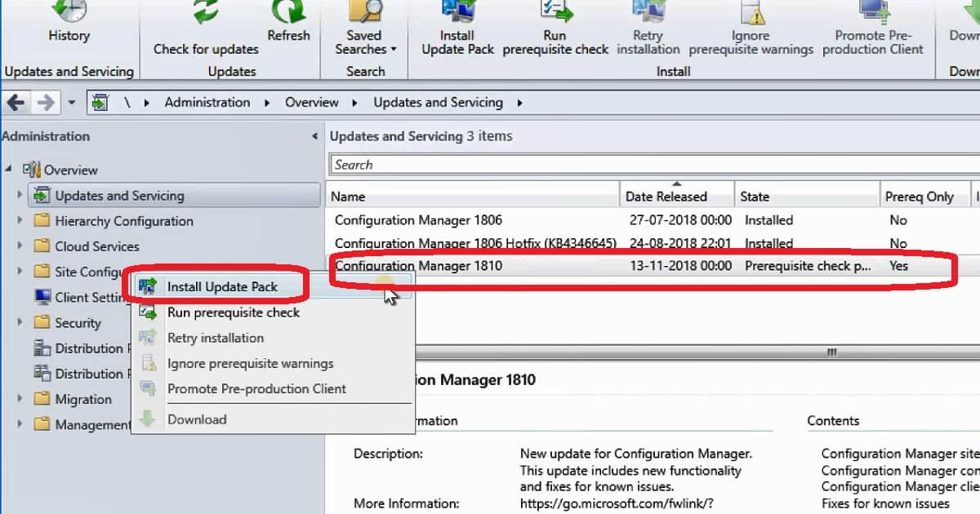
Task: Select Updates and Servicing tree node
Action: [174, 196]
